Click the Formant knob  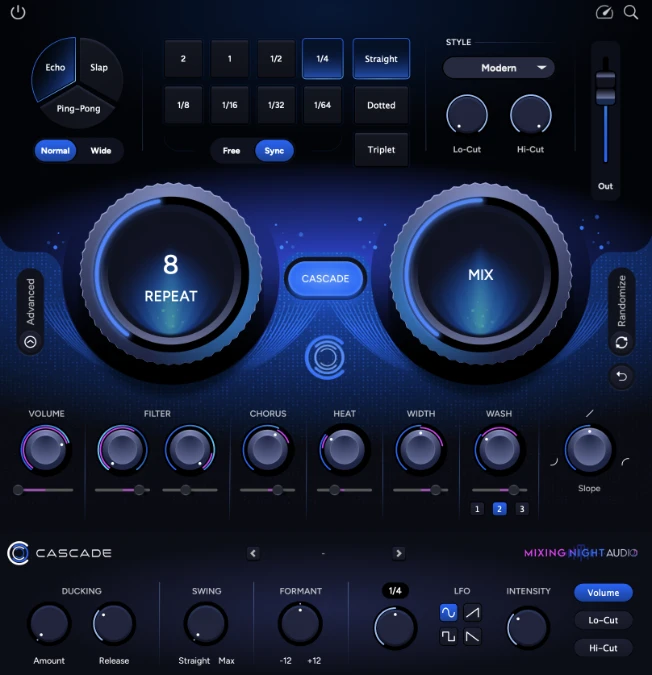click(300, 624)
